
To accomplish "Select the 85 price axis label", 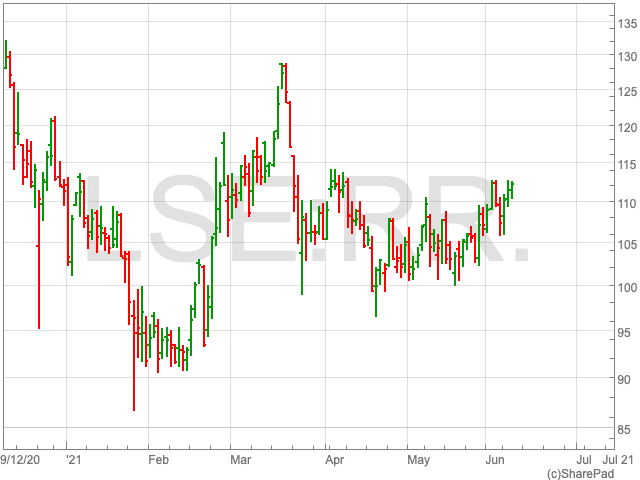I will pyautogui.click(x=626, y=429).
